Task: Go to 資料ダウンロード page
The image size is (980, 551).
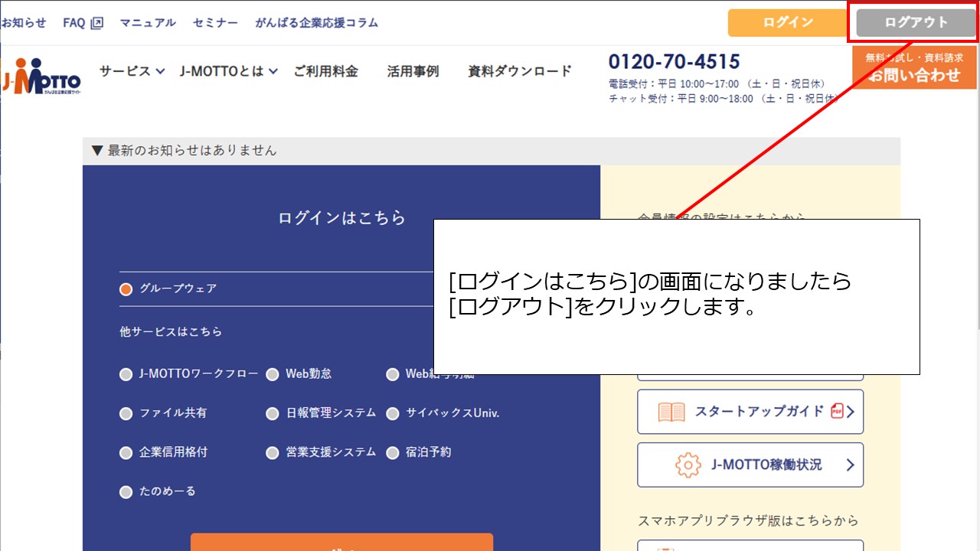Action: [x=520, y=71]
